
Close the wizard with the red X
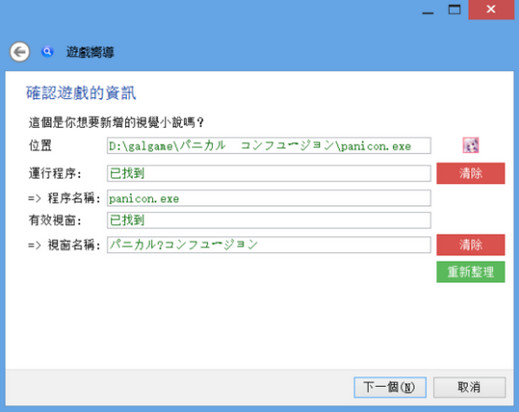(491, 10)
